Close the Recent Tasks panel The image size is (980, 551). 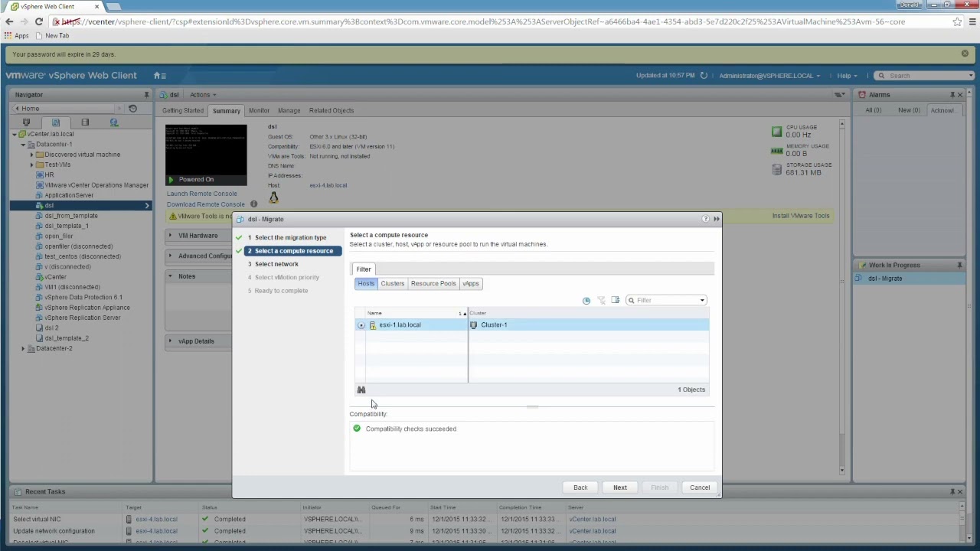[961, 491]
